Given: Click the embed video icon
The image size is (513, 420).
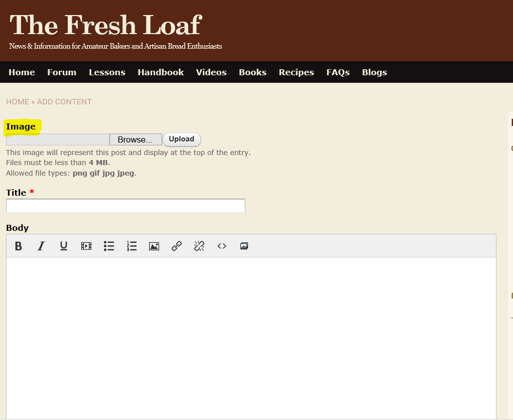Looking at the screenshot, I should (x=86, y=246).
